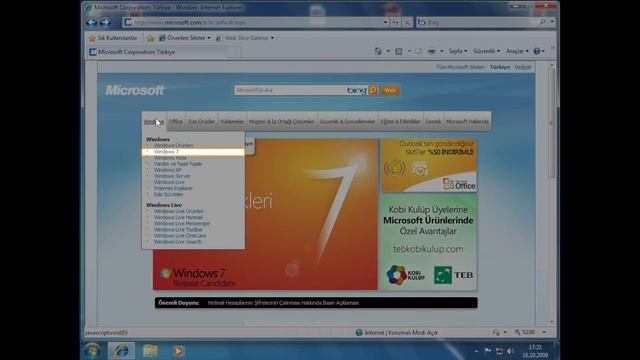The height and width of the screenshot is (360, 640).
Task: Click the Help question mark icon
Action: point(537,51)
